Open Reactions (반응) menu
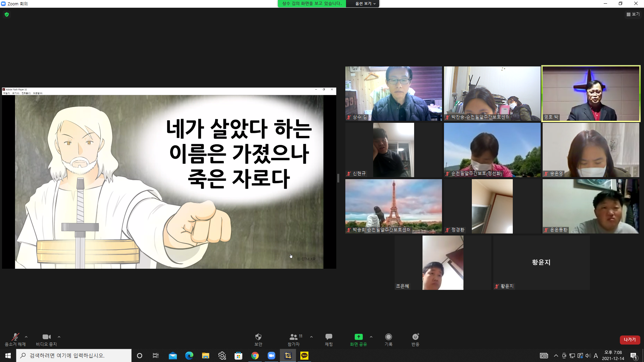Image resolution: width=644 pixels, height=362 pixels. click(x=415, y=340)
